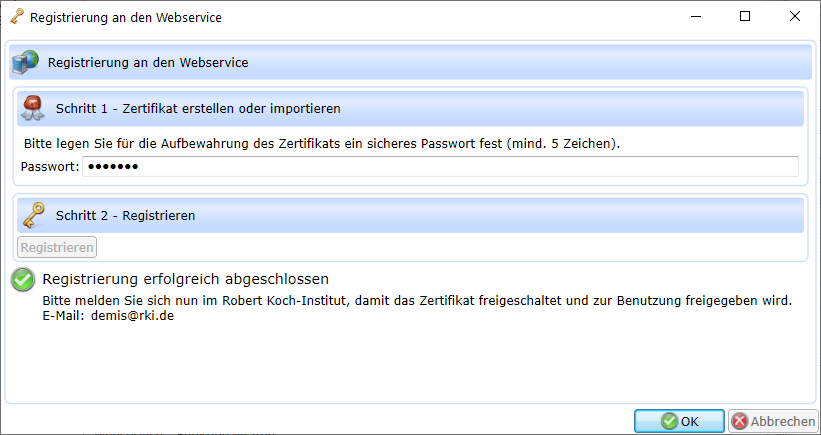Click the demis@rki.de email address
821x435 pixels.
(x=135, y=316)
